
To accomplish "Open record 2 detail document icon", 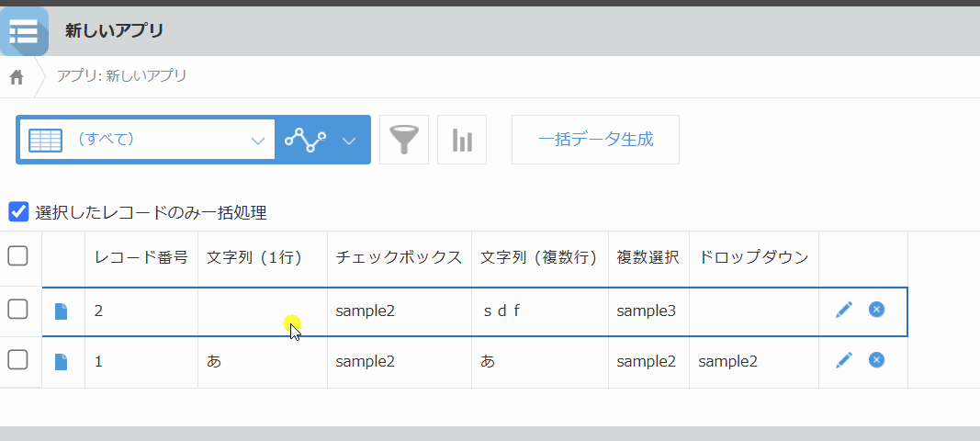I will click(x=62, y=311).
